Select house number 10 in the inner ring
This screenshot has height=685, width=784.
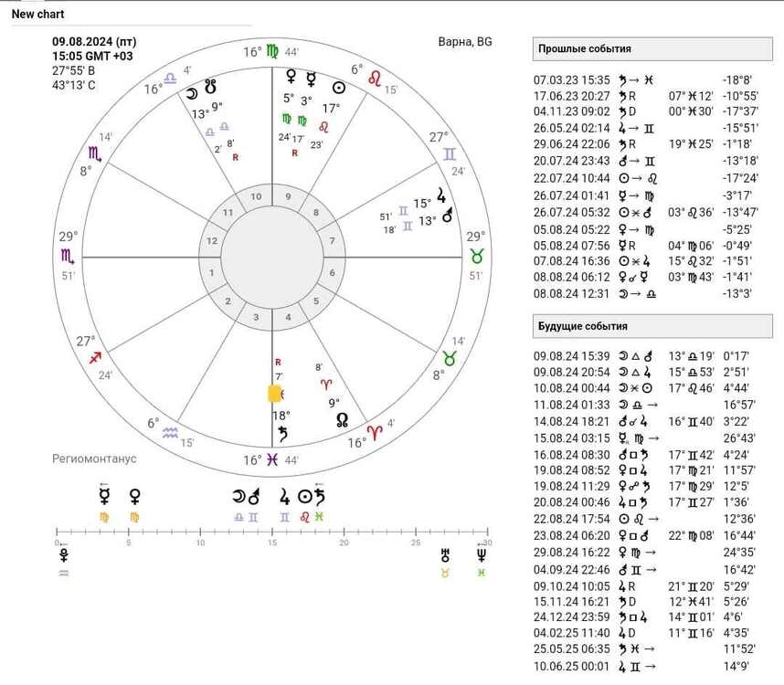pos(256,196)
